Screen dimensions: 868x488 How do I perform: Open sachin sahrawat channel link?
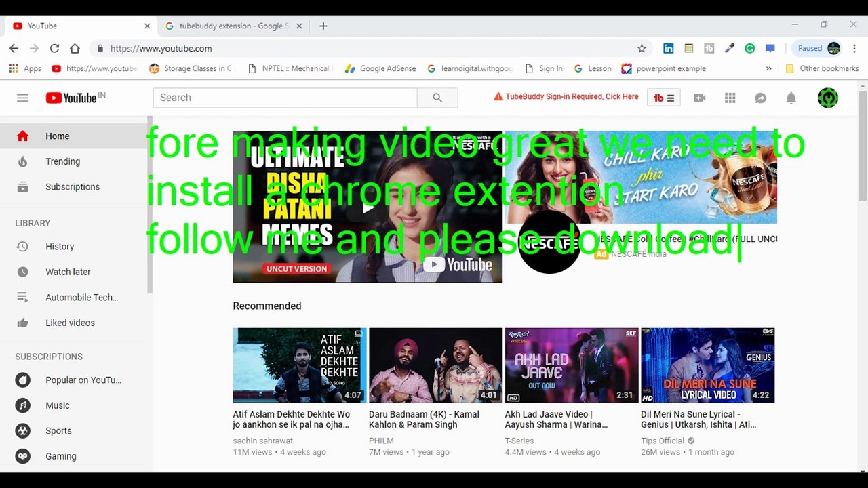(263, 441)
